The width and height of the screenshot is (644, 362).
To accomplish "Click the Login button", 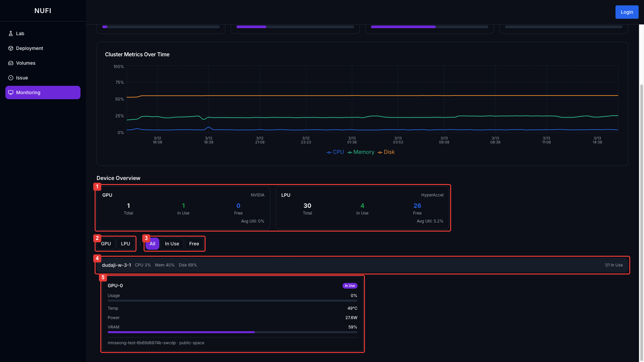I will pos(627,12).
